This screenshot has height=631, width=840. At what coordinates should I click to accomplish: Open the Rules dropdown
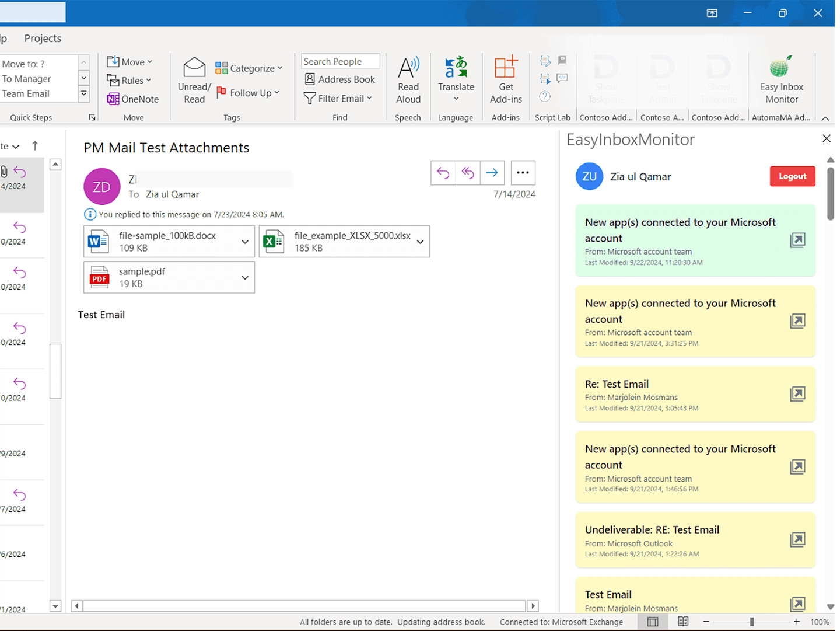click(x=129, y=81)
